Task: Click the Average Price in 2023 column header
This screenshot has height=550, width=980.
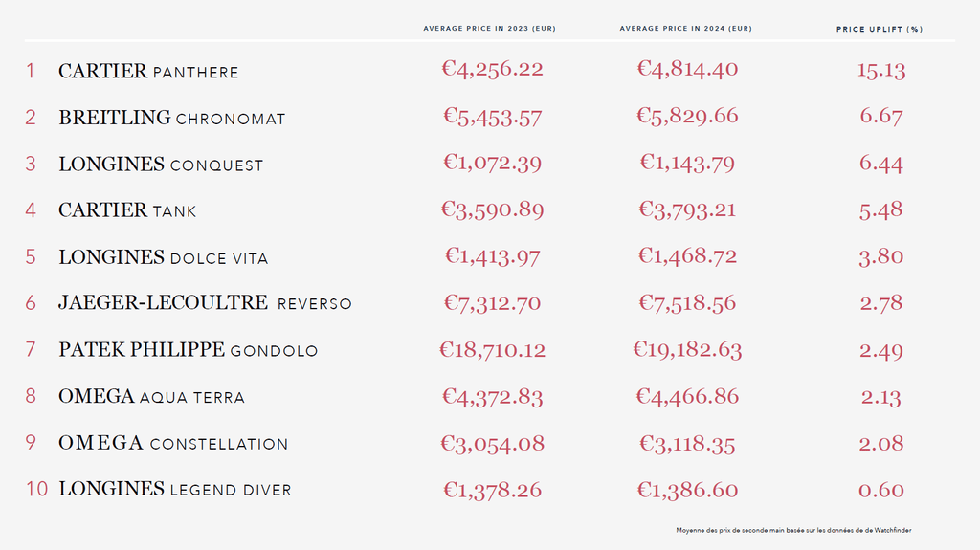Action: point(489,29)
